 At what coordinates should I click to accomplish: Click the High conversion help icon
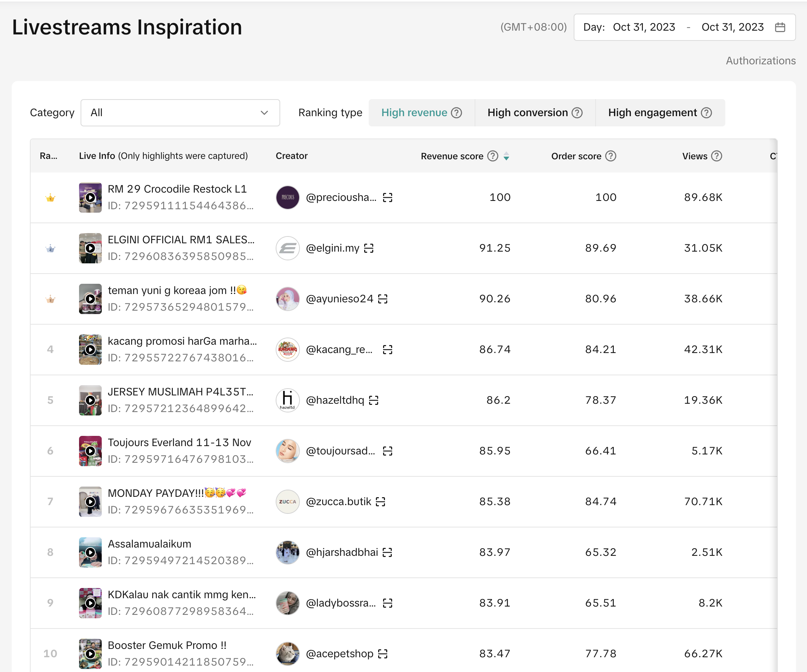[x=577, y=113]
